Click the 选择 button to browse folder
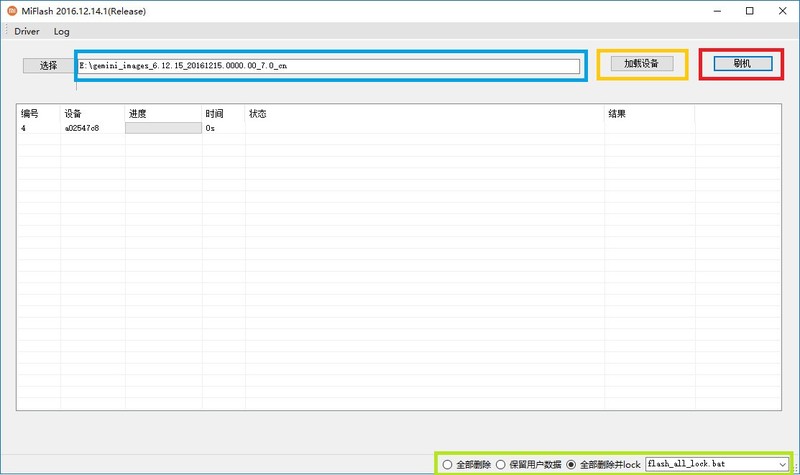This screenshot has width=800, height=475. coord(48,65)
